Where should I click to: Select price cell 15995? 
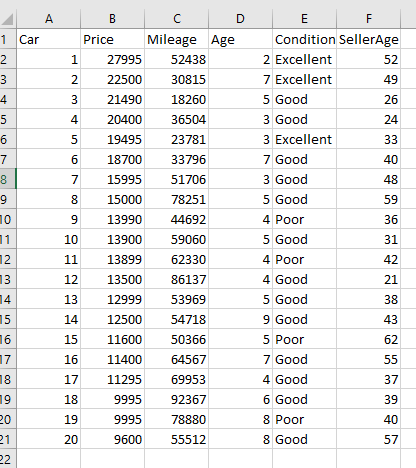[113, 179]
